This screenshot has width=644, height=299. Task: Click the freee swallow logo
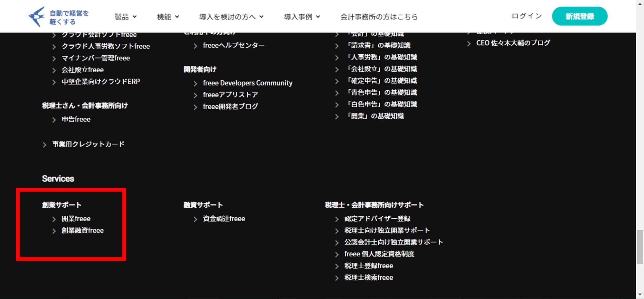point(36,17)
